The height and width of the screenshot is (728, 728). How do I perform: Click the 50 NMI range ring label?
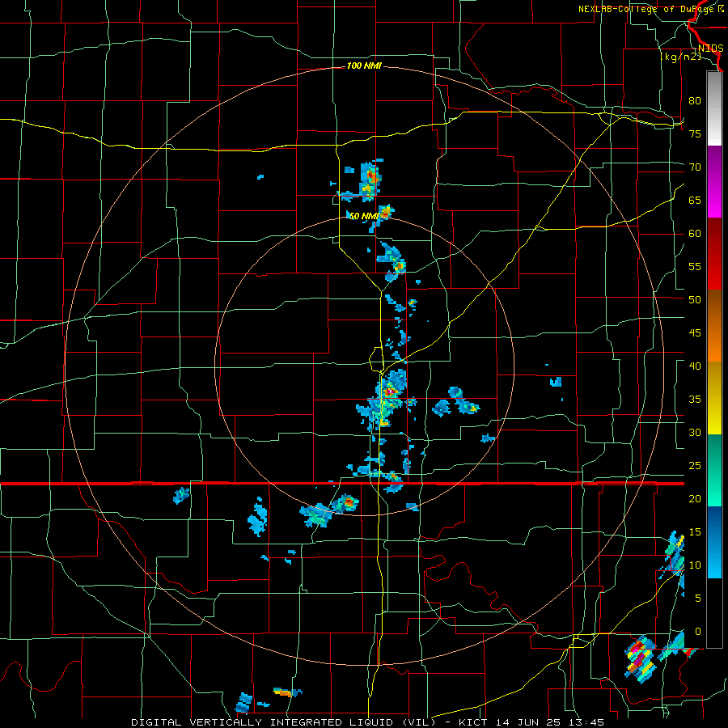click(363, 216)
